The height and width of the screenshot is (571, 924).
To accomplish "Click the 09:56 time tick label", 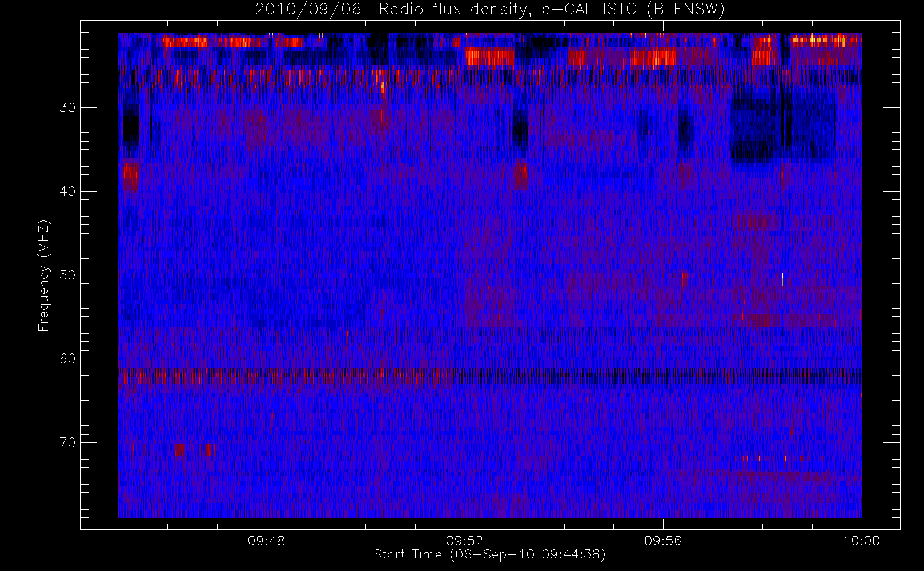I will 663,541.
